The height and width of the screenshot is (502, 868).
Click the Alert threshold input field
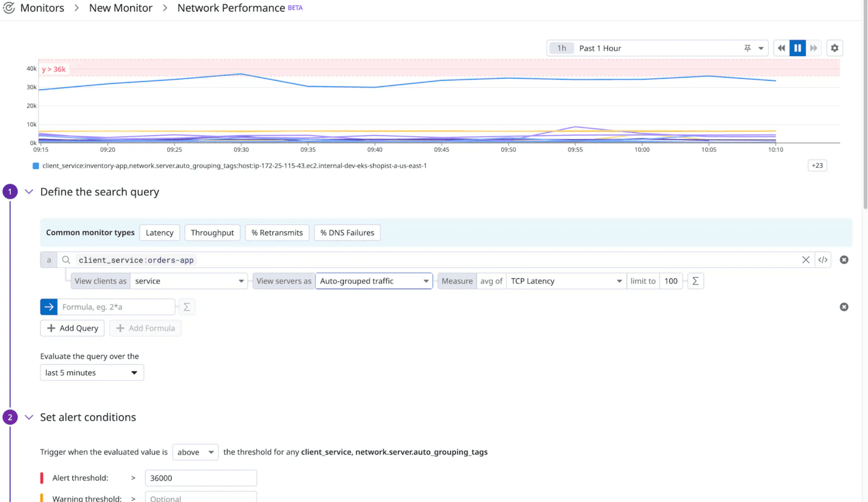200,478
